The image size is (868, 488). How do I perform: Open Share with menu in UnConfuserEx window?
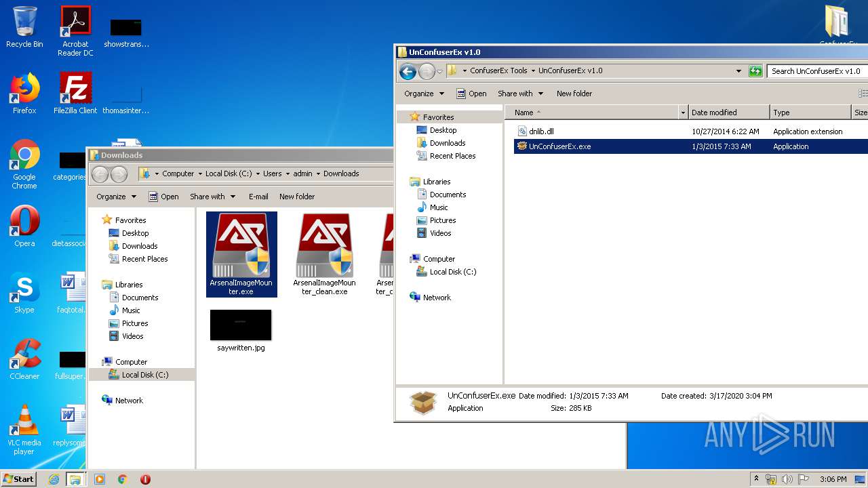pos(520,94)
